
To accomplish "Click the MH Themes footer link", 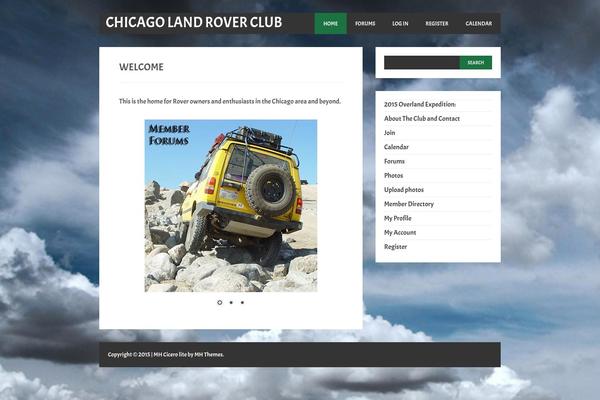I will click(x=209, y=354).
